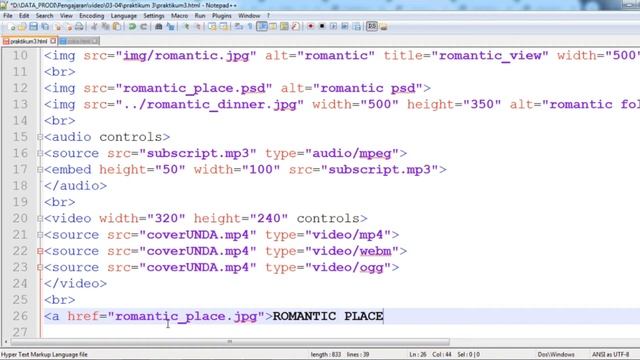
Task: Collapse the fold marker on line 23
Action: point(40,268)
